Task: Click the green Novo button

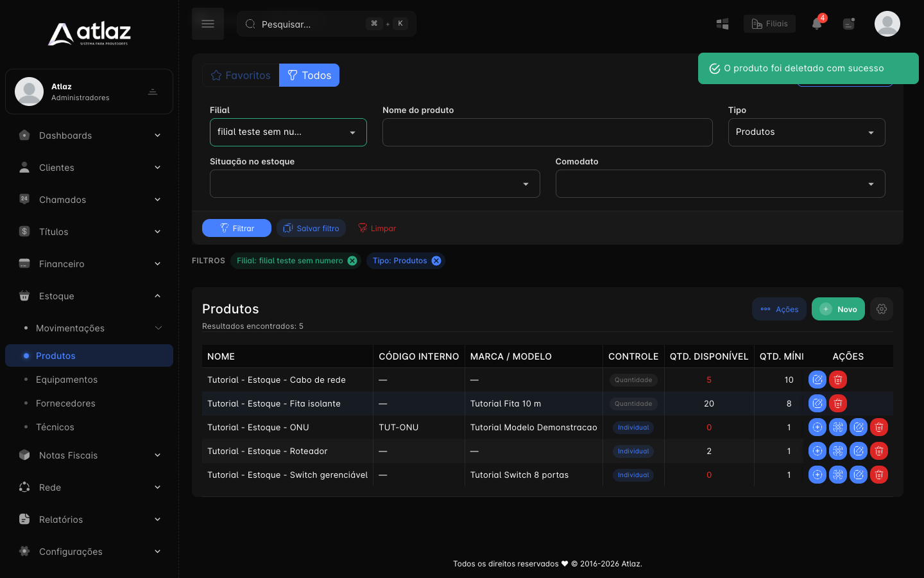Action: point(838,309)
